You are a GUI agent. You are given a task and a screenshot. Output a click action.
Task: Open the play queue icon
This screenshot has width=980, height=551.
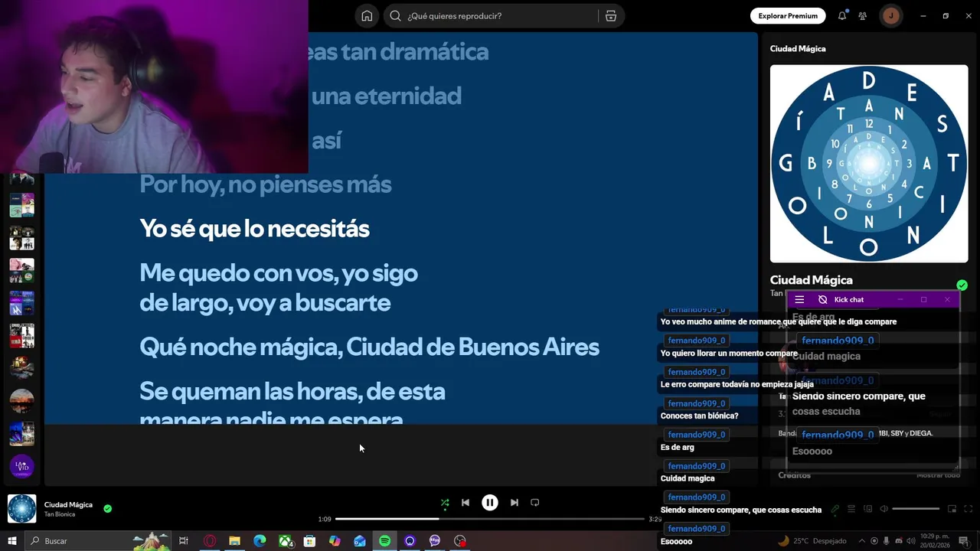(x=851, y=509)
